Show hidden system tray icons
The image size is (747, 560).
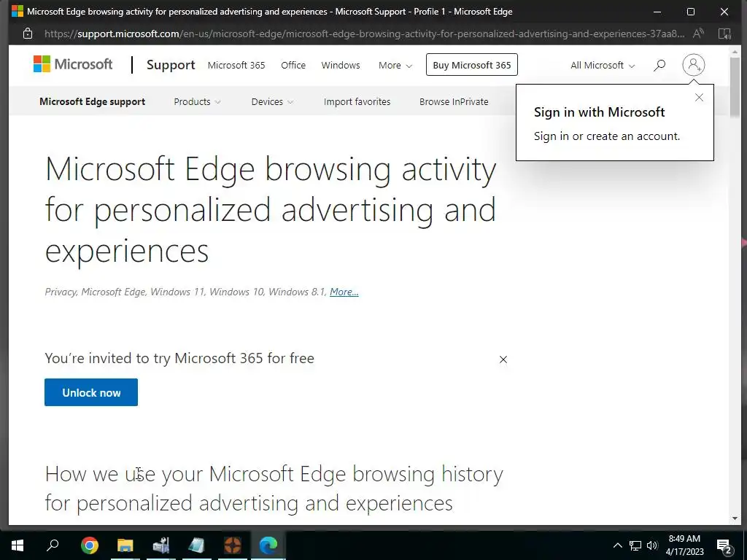617,545
